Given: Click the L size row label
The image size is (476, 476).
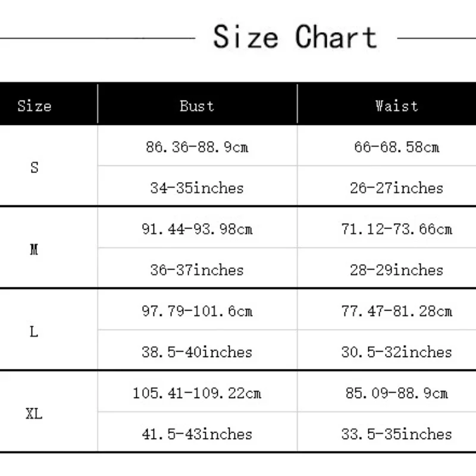Looking at the screenshot, I should [x=34, y=331].
